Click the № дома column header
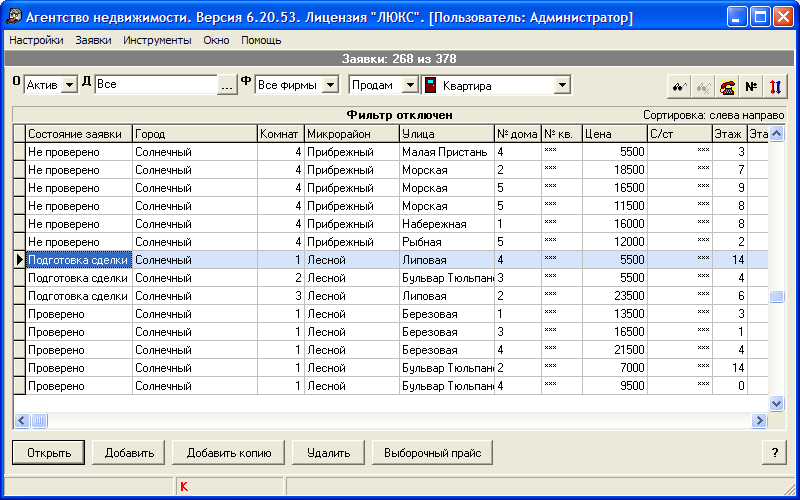The height and width of the screenshot is (500, 800). pyautogui.click(x=518, y=134)
